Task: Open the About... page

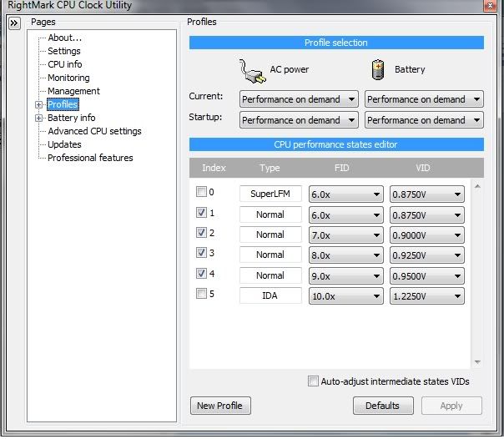Action: click(64, 38)
